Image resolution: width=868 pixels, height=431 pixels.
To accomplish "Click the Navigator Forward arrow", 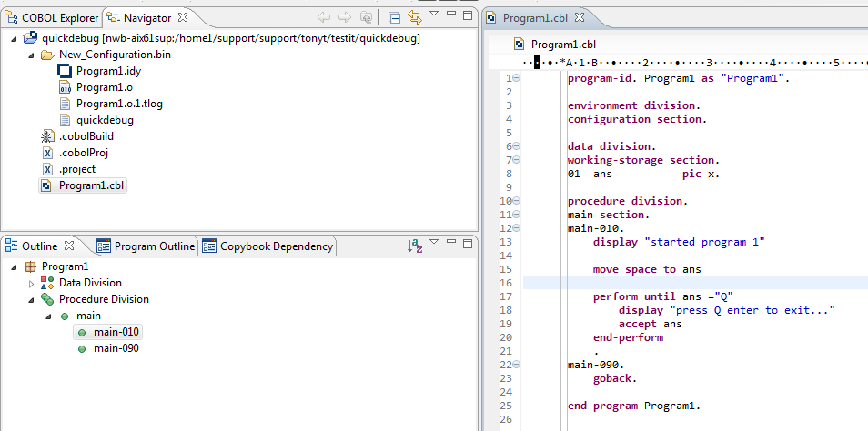I will click(x=345, y=17).
